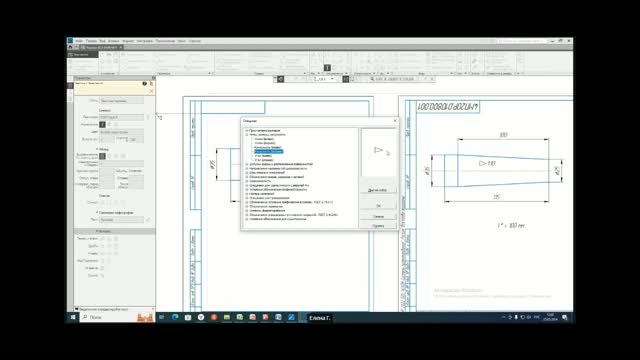Image resolution: width=640 pixels, height=360 pixels.
Task: Open the text style dropdown field
Action: click(x=122, y=100)
